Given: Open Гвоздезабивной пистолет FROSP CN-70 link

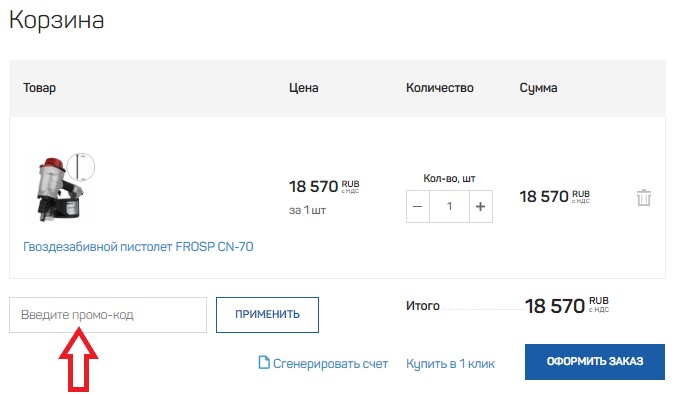Looking at the screenshot, I should point(138,247).
